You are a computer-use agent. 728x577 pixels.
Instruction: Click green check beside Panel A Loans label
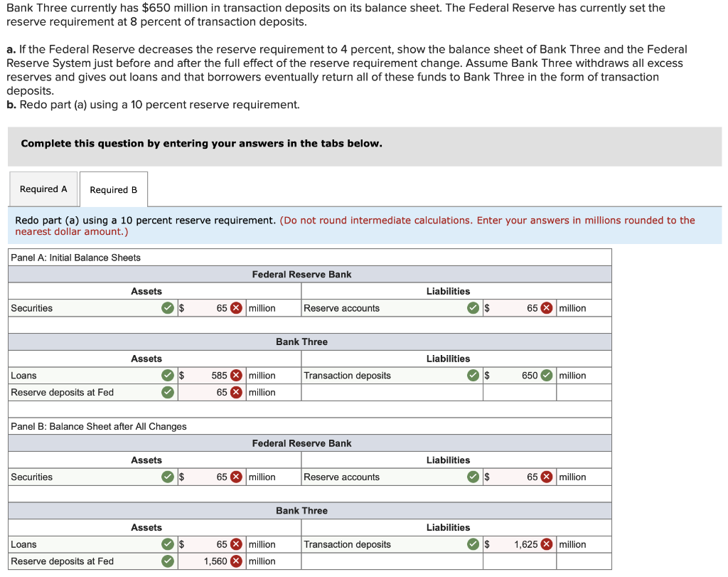(x=168, y=376)
